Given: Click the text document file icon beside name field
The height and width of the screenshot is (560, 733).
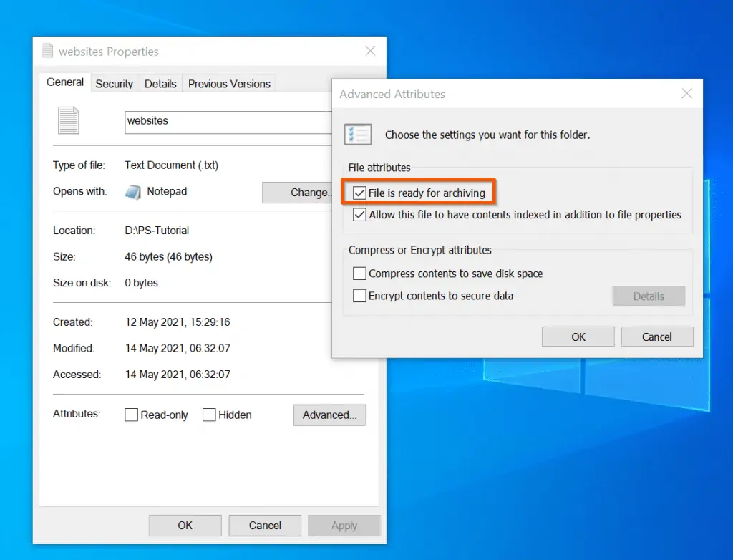Looking at the screenshot, I should point(69,120).
